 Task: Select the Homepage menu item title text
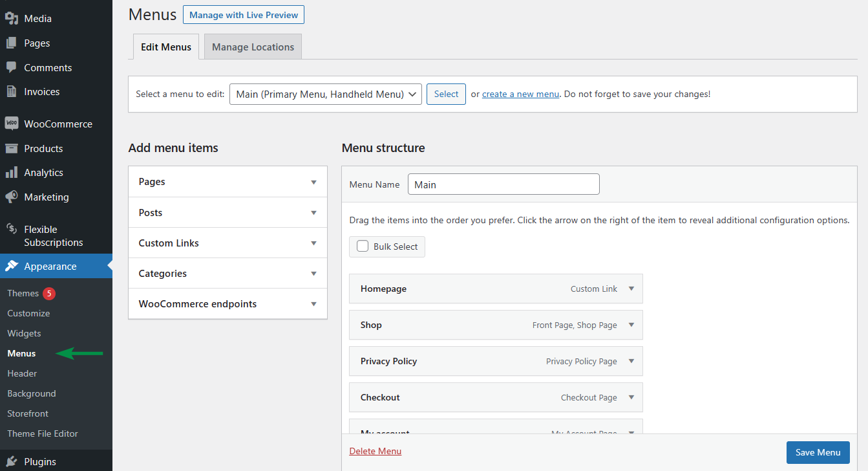[383, 289]
